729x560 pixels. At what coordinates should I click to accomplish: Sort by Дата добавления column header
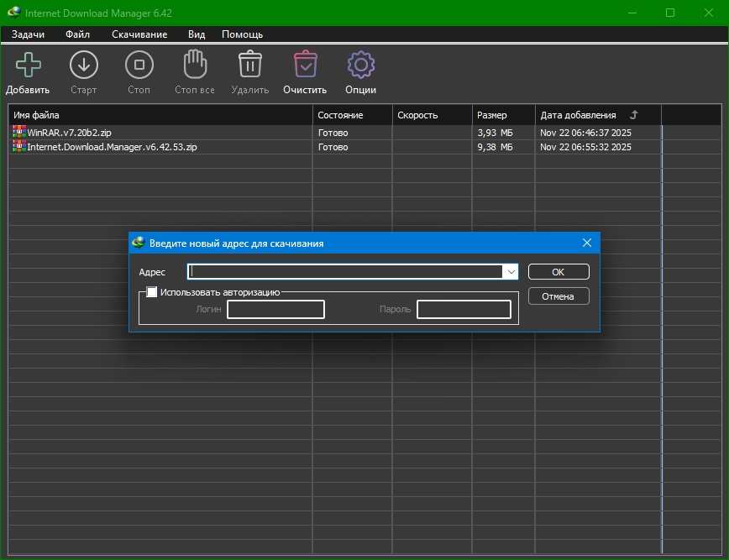tap(578, 115)
